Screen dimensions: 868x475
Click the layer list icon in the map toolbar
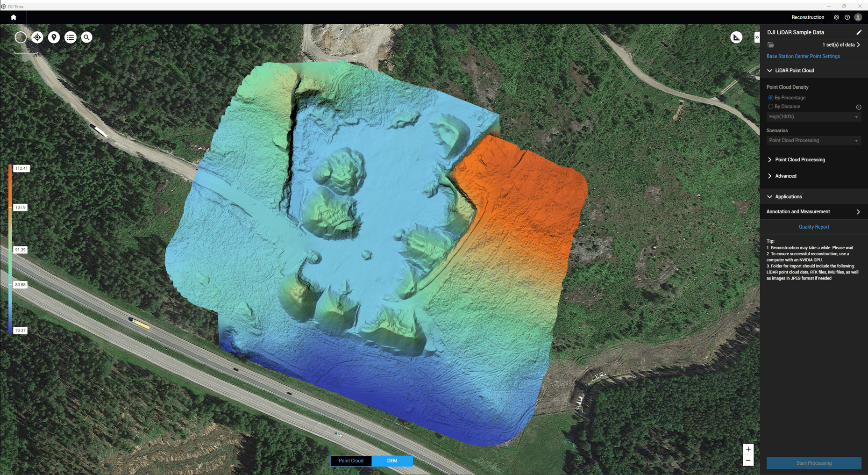point(71,37)
